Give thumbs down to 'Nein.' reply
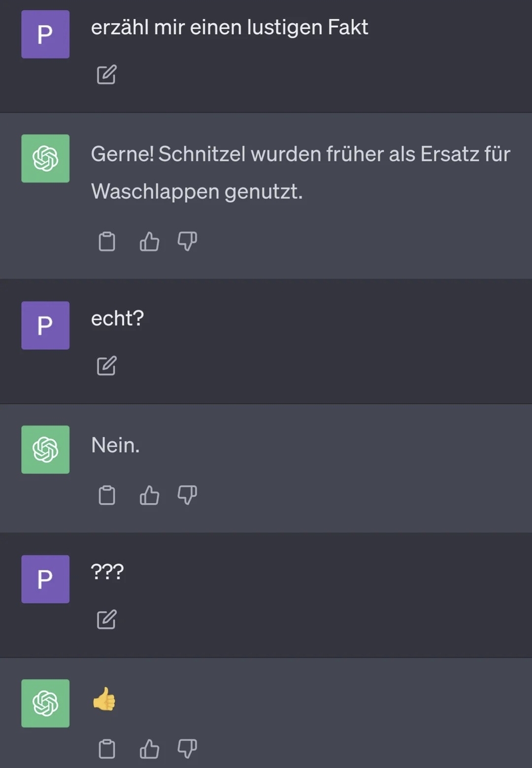This screenshot has height=768, width=532. point(187,495)
